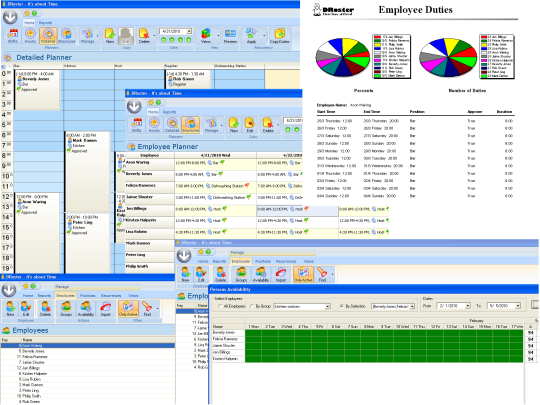Click Import icon in full Employees list window

105,309
